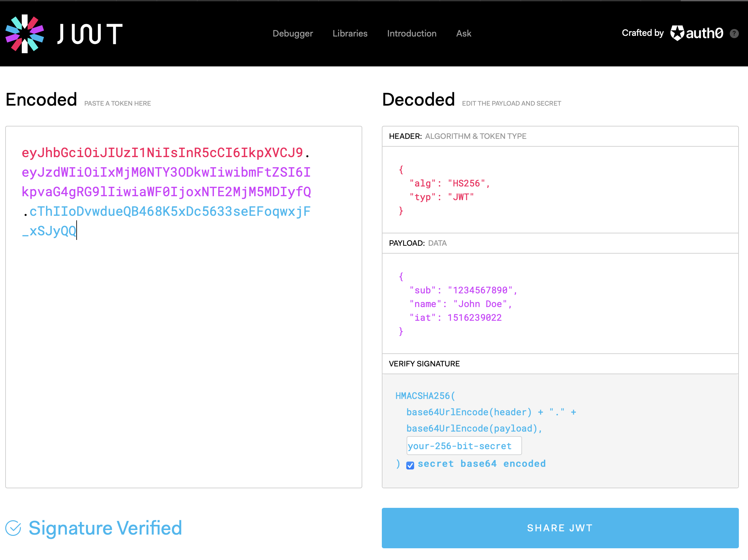Click the your-256-bit-secret input field
Viewport: 748px width, 560px height.
pos(464,446)
